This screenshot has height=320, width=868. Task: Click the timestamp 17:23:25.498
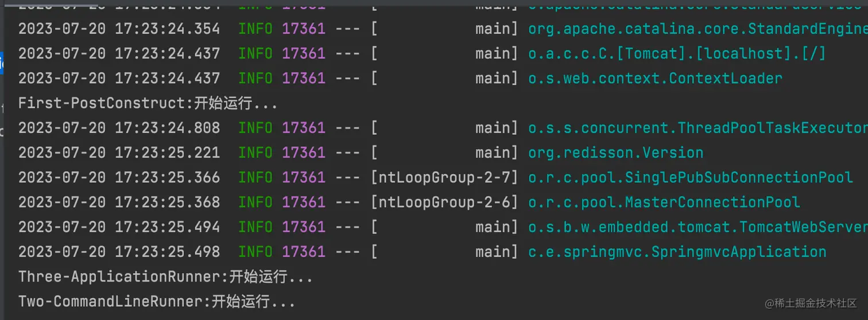pos(167,252)
